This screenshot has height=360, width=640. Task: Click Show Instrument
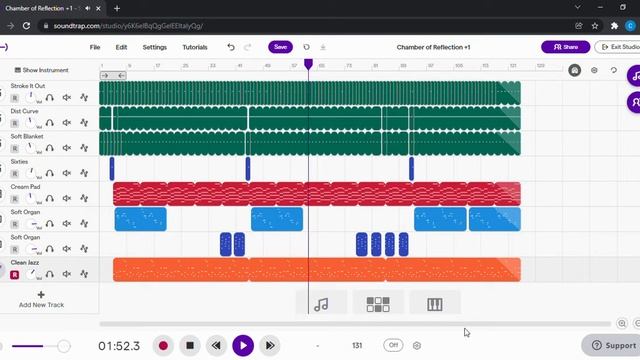[42, 70]
